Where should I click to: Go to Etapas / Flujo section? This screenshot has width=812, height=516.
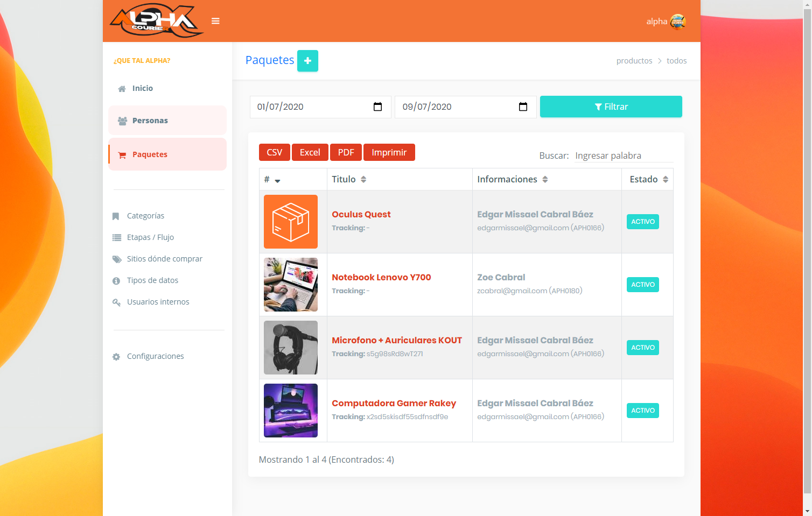click(x=150, y=237)
